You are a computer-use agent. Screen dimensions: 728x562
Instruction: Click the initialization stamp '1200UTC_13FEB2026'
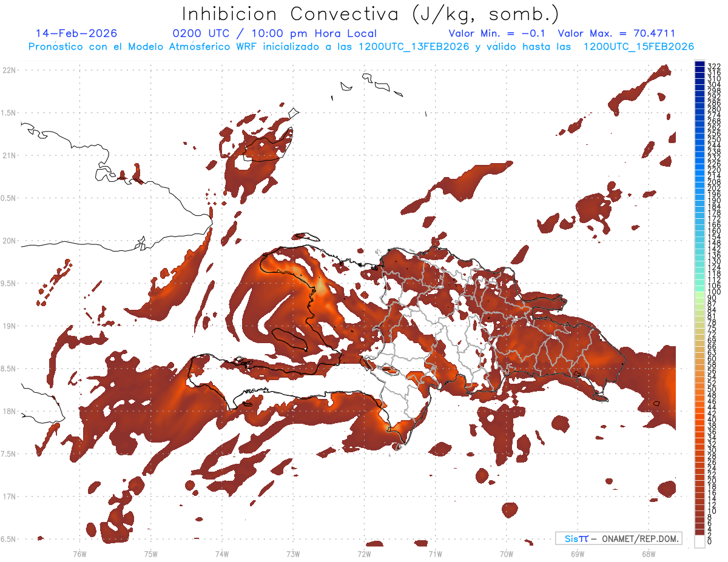413,47
